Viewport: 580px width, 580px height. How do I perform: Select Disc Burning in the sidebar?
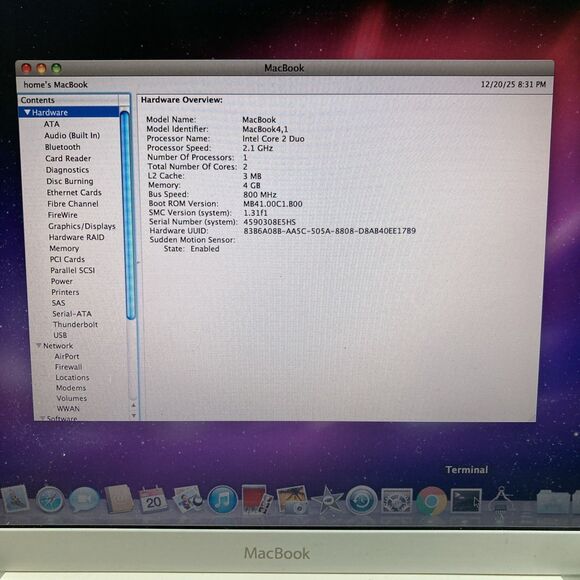(70, 181)
